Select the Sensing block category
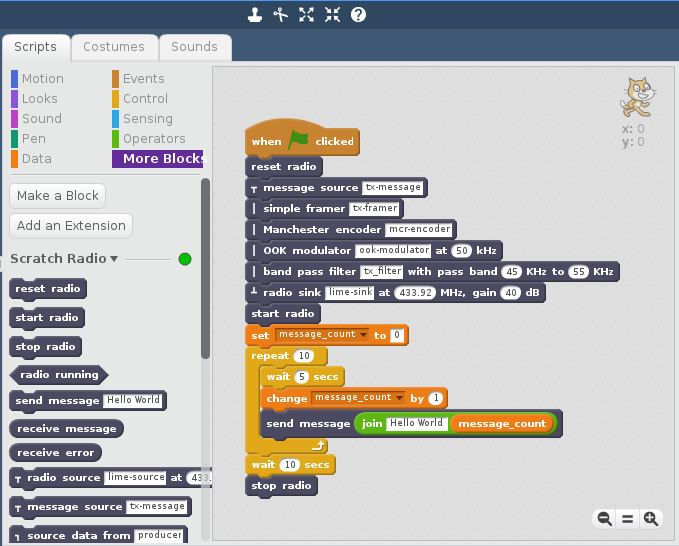679x546 pixels. 142,119
